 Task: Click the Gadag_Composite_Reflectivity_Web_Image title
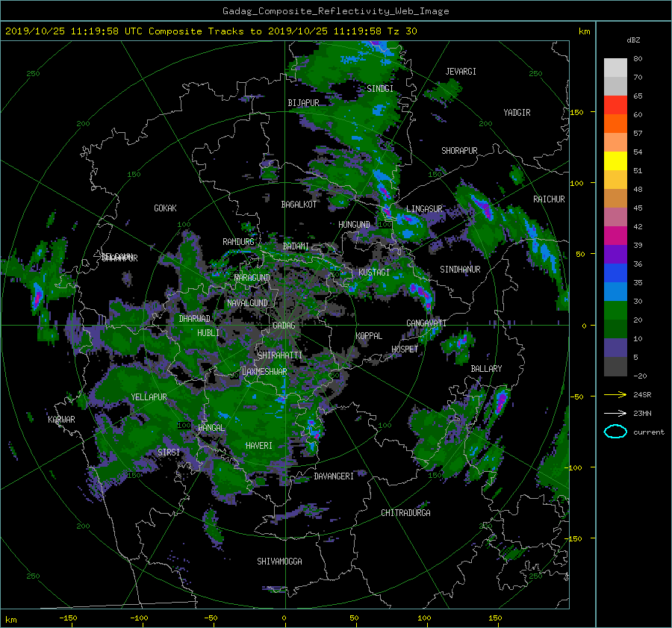click(x=335, y=11)
